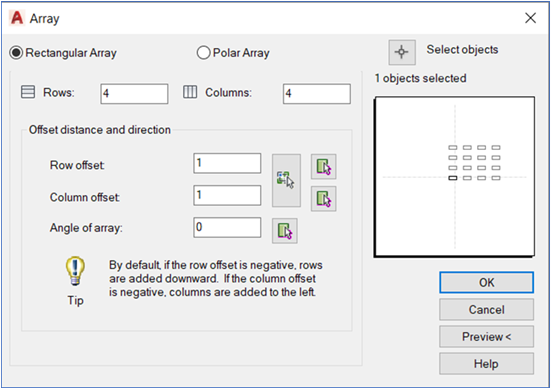Click the 'Angle of array:' label
Screen dimensions: 552x390
86,228
